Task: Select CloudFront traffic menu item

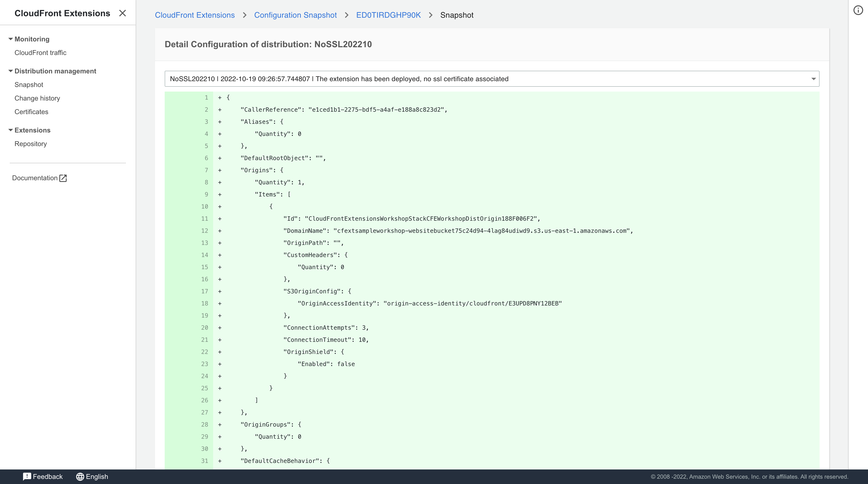Action: (40, 53)
